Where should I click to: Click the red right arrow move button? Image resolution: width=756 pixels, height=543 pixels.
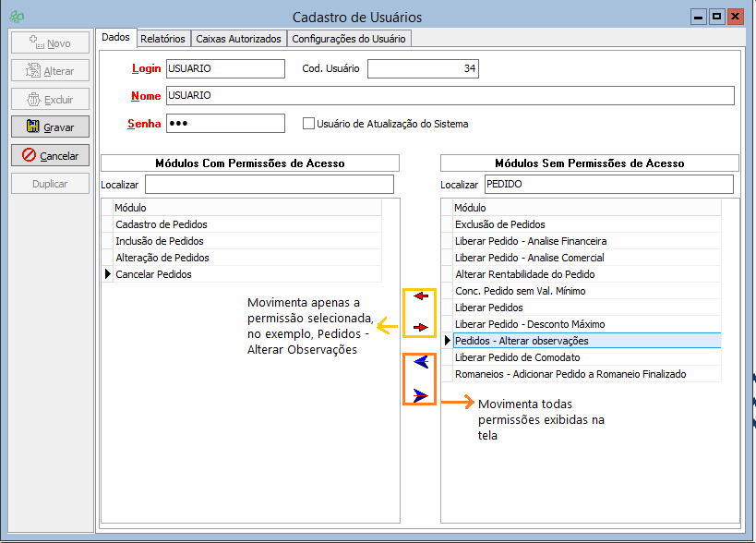(421, 328)
